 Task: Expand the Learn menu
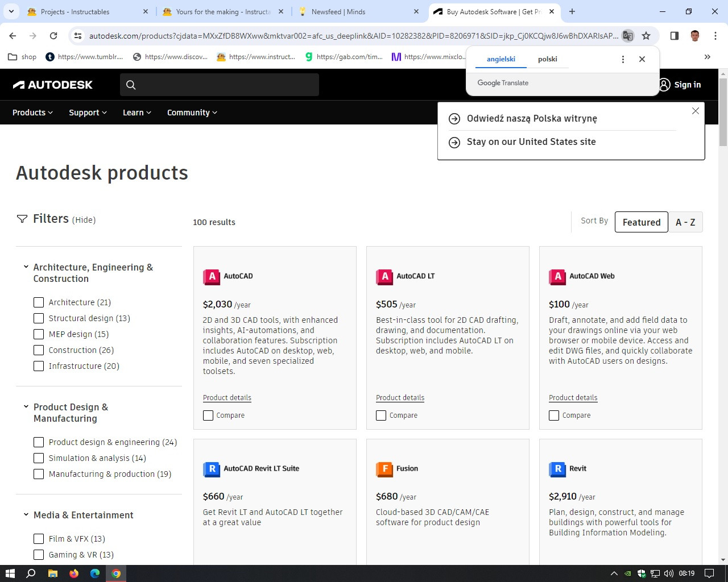(x=137, y=113)
